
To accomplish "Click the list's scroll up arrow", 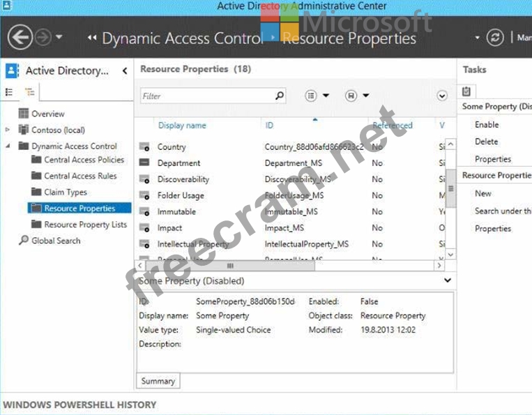I will [x=450, y=144].
